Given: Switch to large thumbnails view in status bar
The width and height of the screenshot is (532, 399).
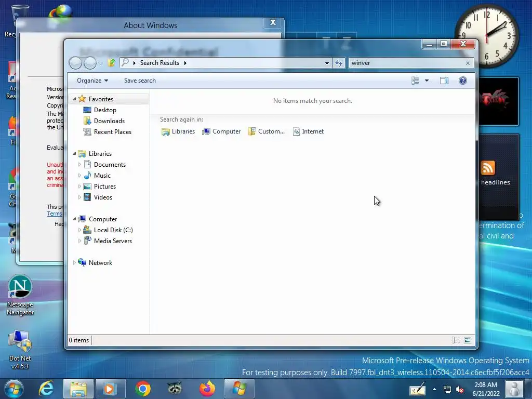Looking at the screenshot, I should click(x=468, y=340).
